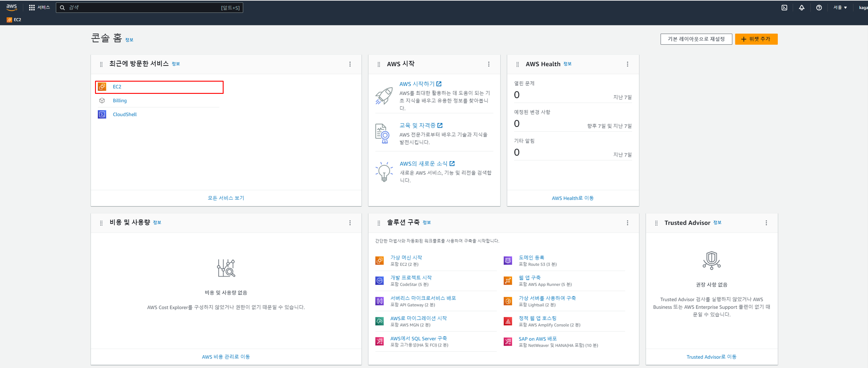Open the cost and usage widget options menu

350,222
